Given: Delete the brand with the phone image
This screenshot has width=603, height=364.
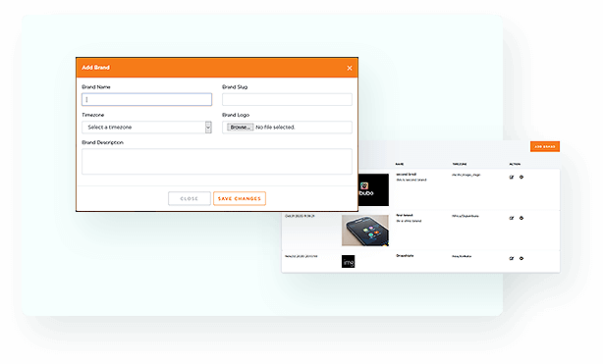Looking at the screenshot, I should tap(521, 218).
